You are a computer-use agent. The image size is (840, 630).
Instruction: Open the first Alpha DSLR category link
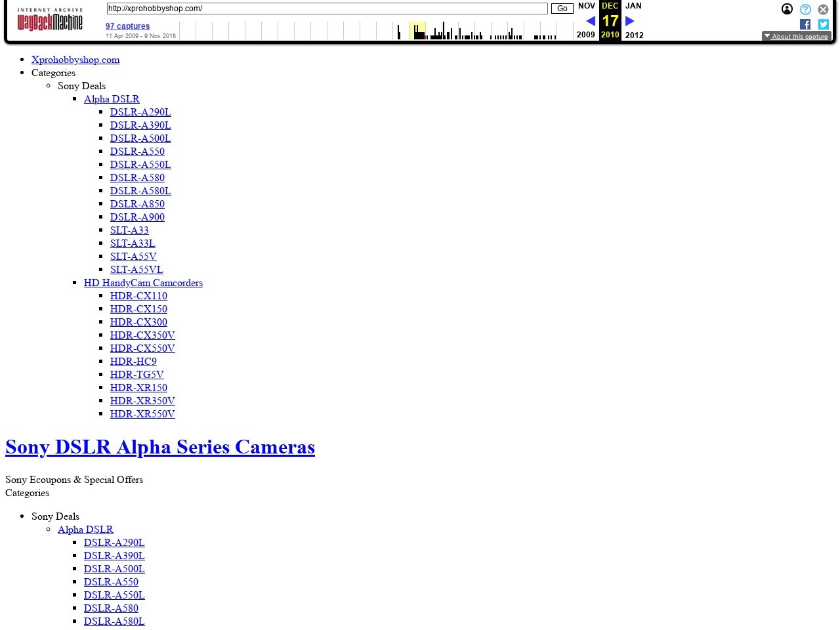(x=112, y=99)
